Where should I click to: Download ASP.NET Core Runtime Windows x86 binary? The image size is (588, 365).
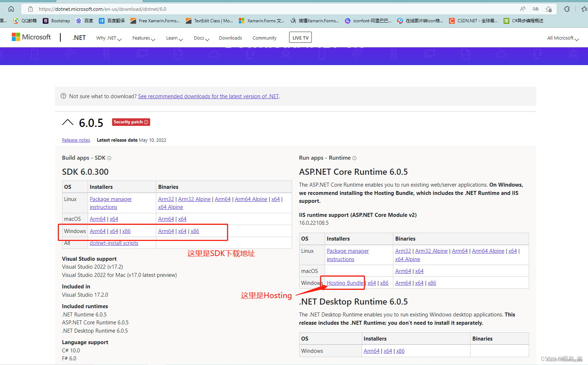point(432,283)
